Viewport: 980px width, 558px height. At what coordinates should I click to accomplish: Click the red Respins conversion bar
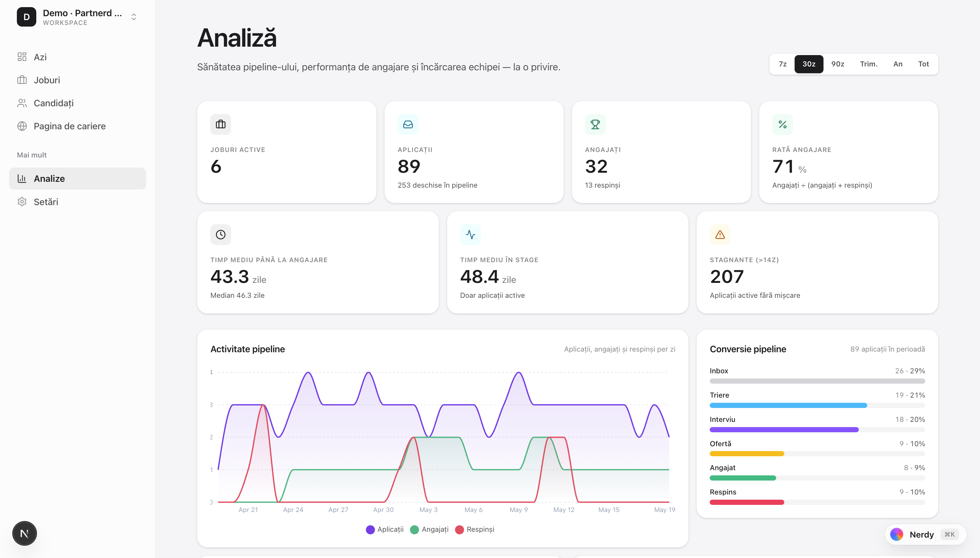(x=747, y=502)
